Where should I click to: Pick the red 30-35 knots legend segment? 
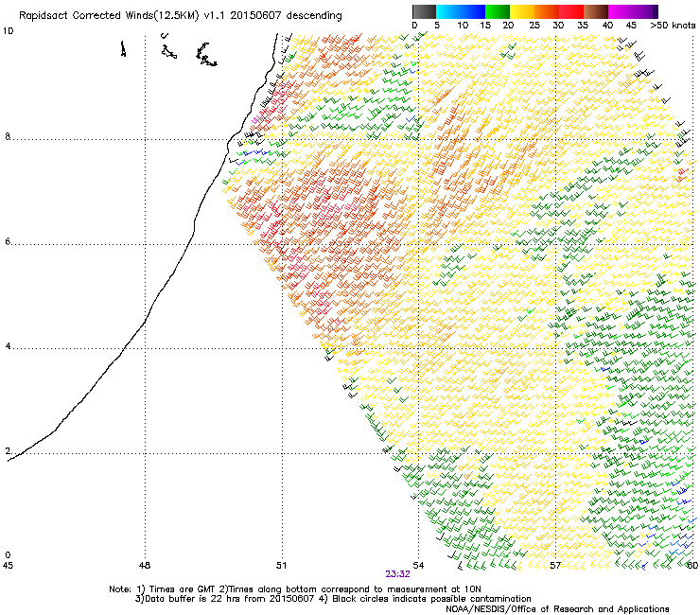pyautogui.click(x=571, y=11)
